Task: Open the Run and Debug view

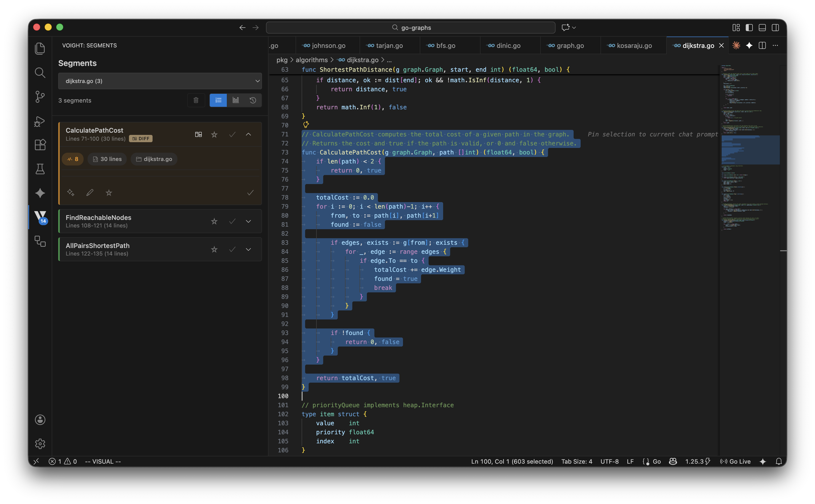Action: coord(40,121)
